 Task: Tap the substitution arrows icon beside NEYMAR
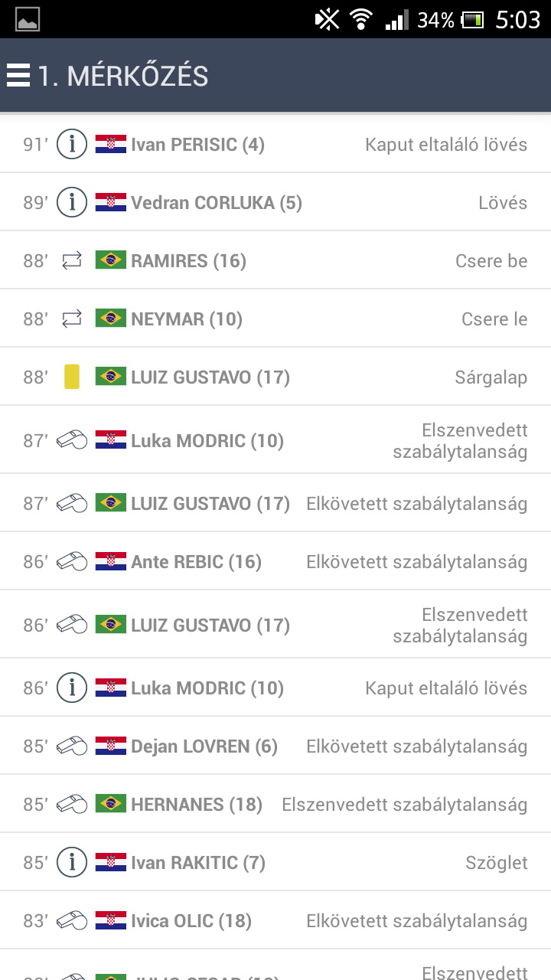[71, 319]
